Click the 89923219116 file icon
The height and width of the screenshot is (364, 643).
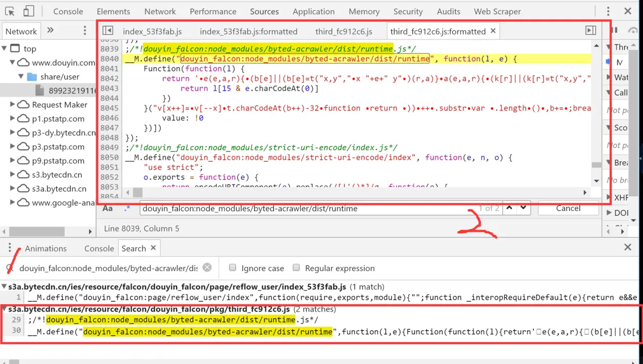[40, 91]
